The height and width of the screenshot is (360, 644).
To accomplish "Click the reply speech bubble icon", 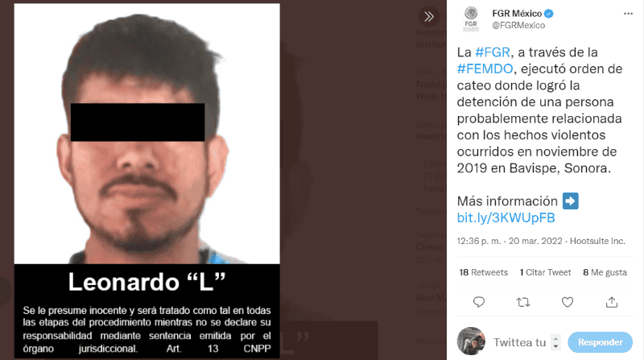I will [479, 303].
